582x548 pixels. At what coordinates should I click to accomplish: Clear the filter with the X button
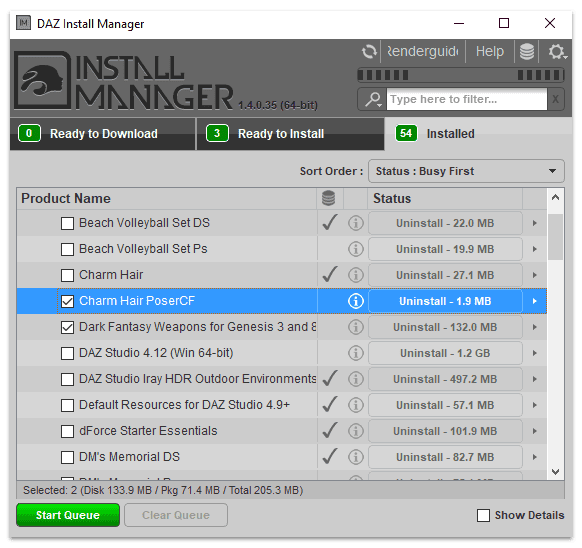[555, 99]
